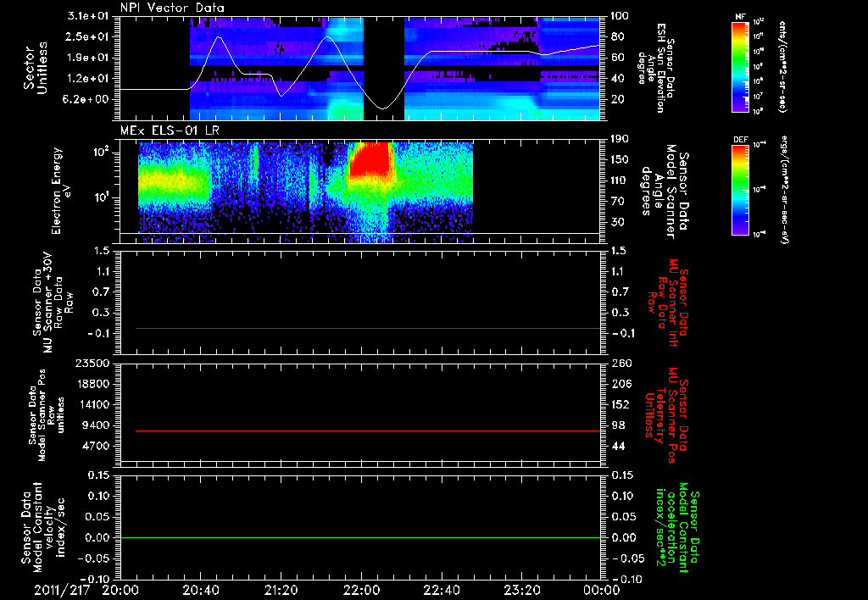Click the green 'Model Constant acceleration' label

[677, 528]
